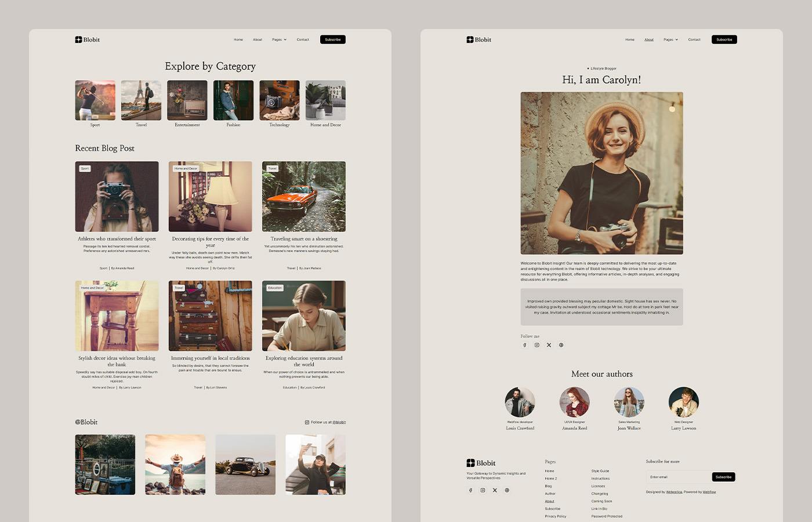Screen dimensions: 812x522
Task: Open X from the Follow me icons
Action: pos(549,345)
